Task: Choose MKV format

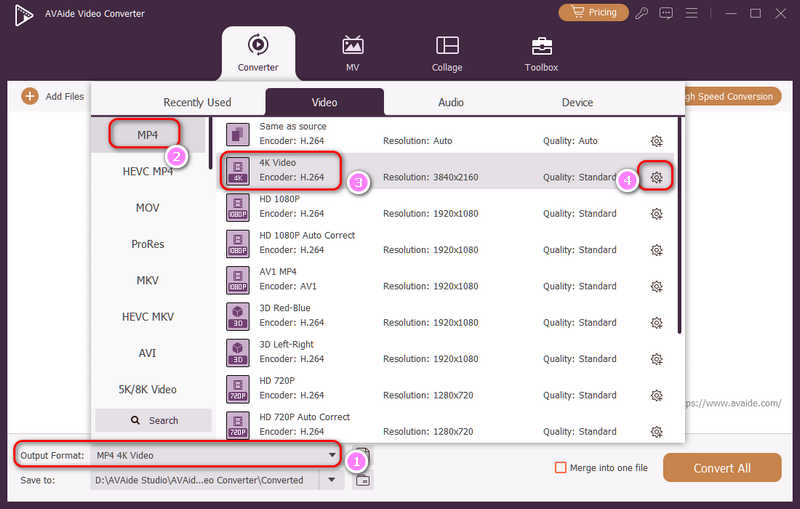Action: [x=147, y=280]
